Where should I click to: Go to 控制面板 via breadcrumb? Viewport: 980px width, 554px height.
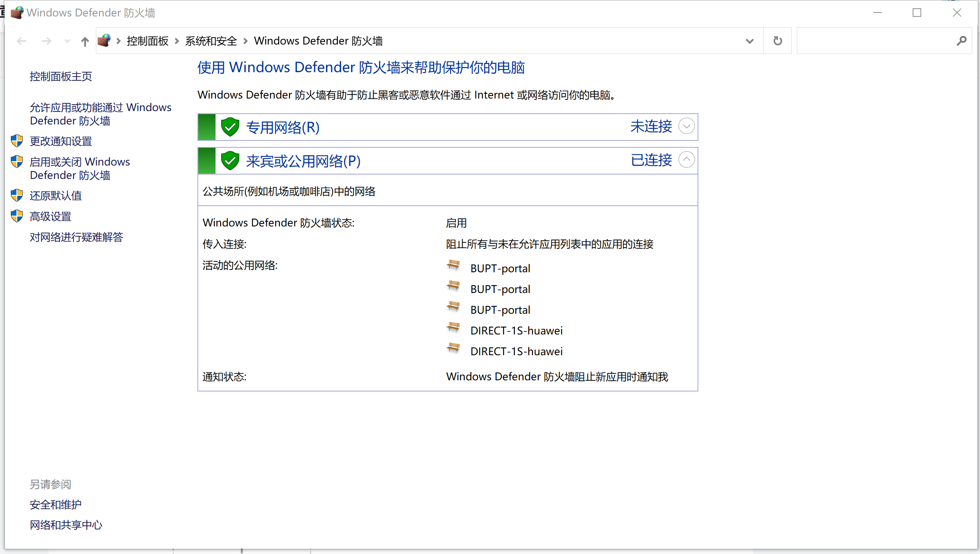click(x=147, y=40)
